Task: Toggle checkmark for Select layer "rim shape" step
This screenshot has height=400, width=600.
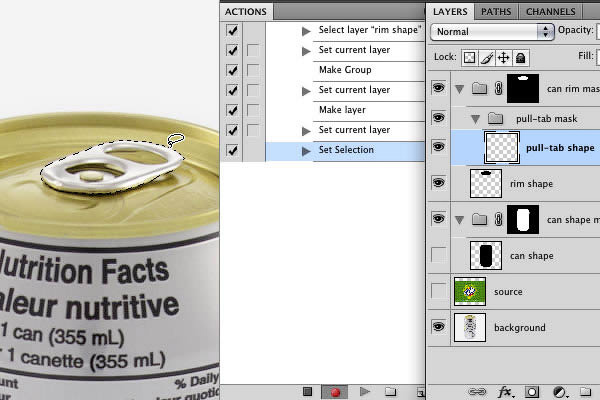Action: (232, 30)
